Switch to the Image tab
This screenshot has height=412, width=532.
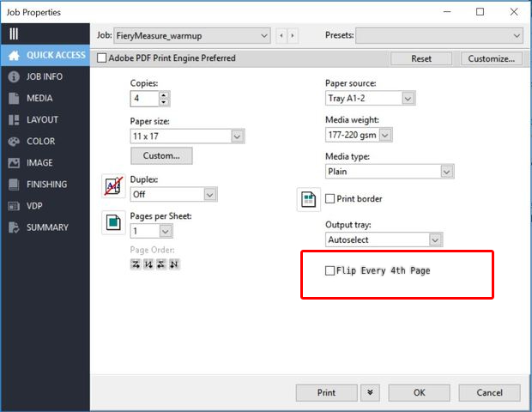45,163
